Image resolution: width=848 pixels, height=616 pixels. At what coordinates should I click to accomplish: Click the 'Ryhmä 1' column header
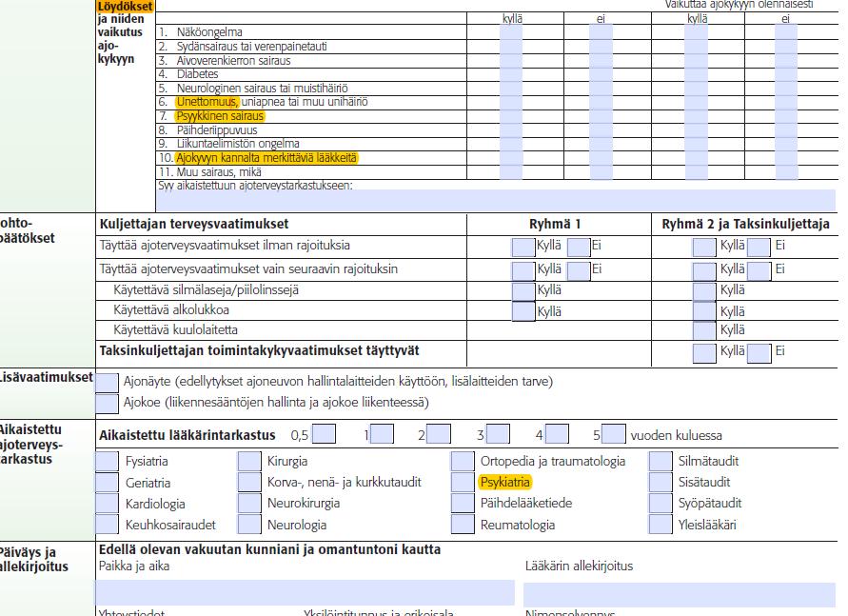555,224
